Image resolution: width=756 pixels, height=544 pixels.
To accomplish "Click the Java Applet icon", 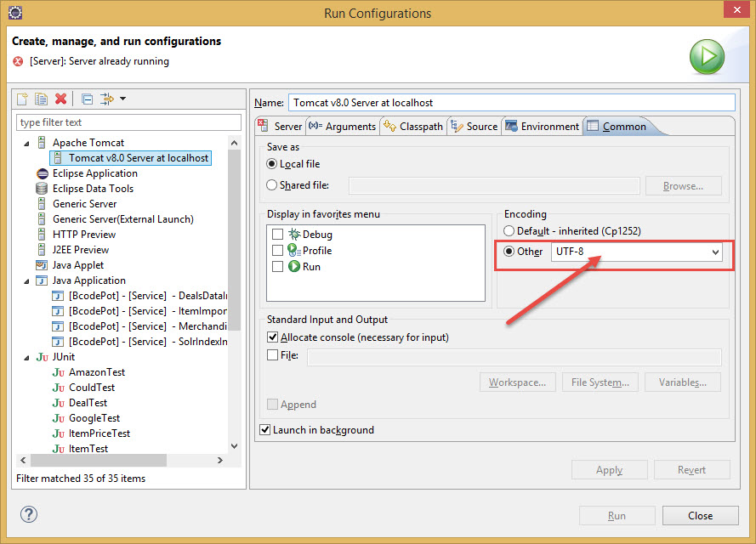I will 42,265.
